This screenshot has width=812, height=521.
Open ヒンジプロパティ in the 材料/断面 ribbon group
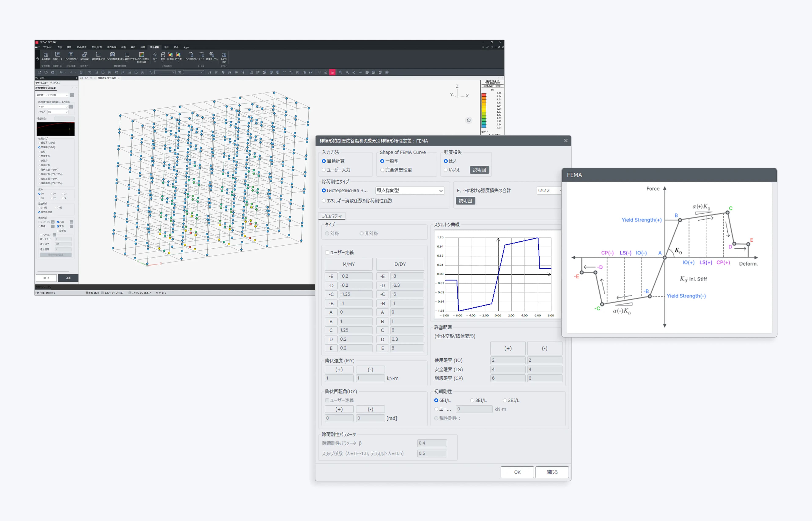click(71, 56)
